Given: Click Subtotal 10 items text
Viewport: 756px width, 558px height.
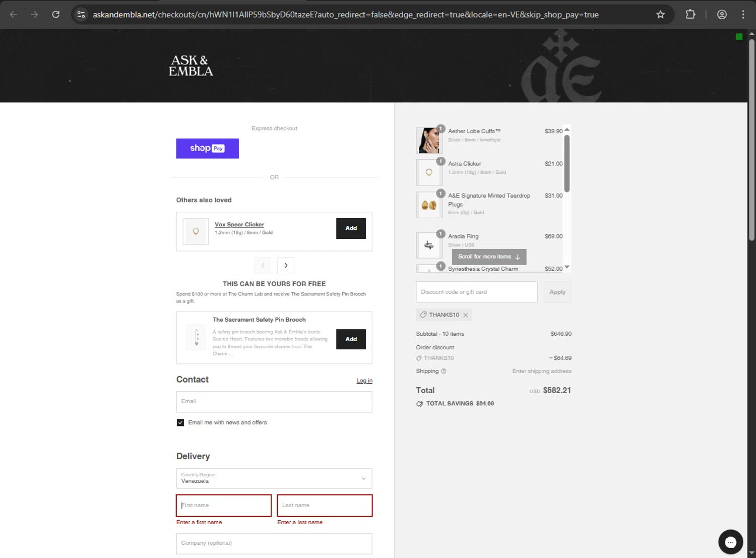Looking at the screenshot, I should (440, 334).
